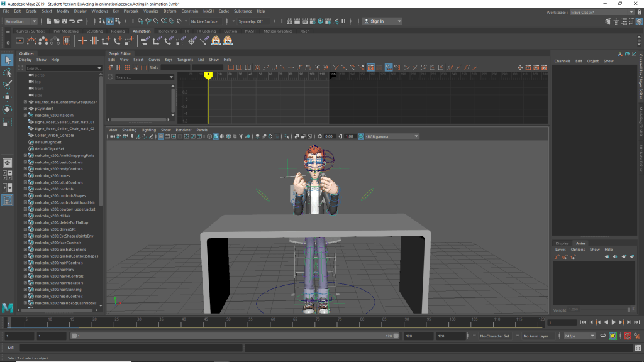Switch to the Rigging shelf tab
Screen dimensions: 644x362
click(x=118, y=31)
